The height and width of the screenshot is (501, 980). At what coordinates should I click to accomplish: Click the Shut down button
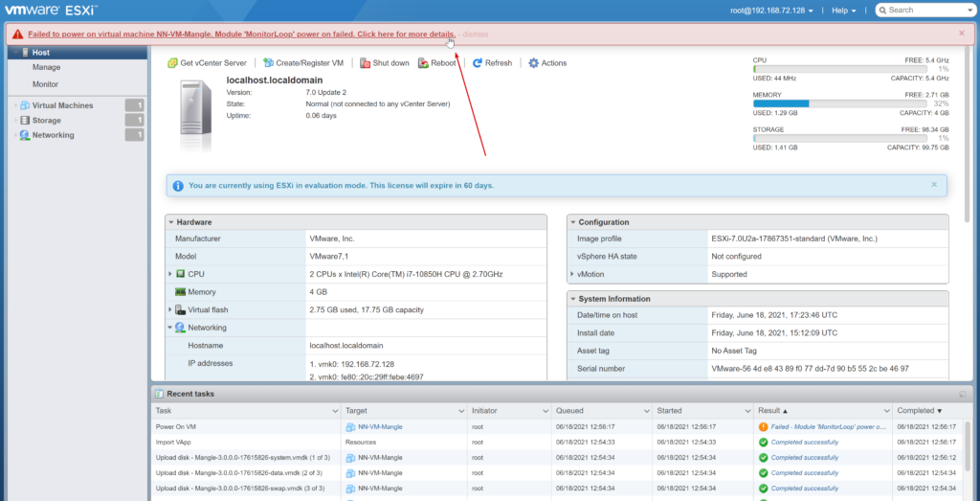385,63
